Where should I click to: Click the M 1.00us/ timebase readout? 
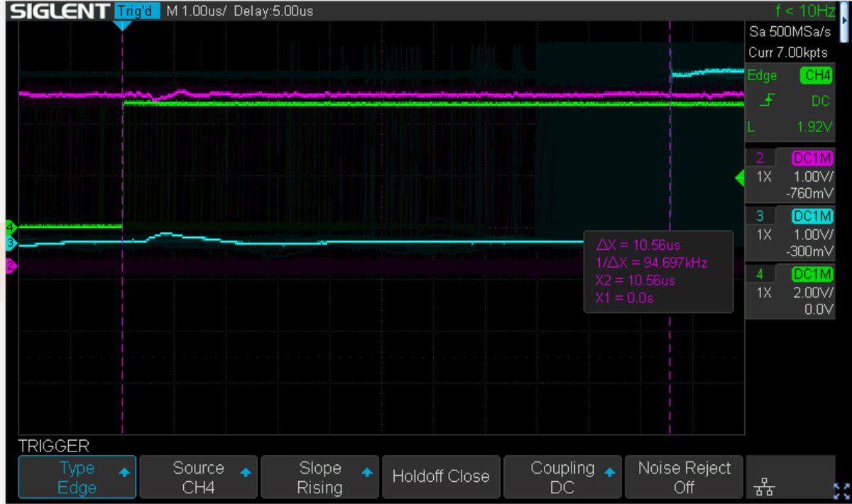pyautogui.click(x=197, y=11)
